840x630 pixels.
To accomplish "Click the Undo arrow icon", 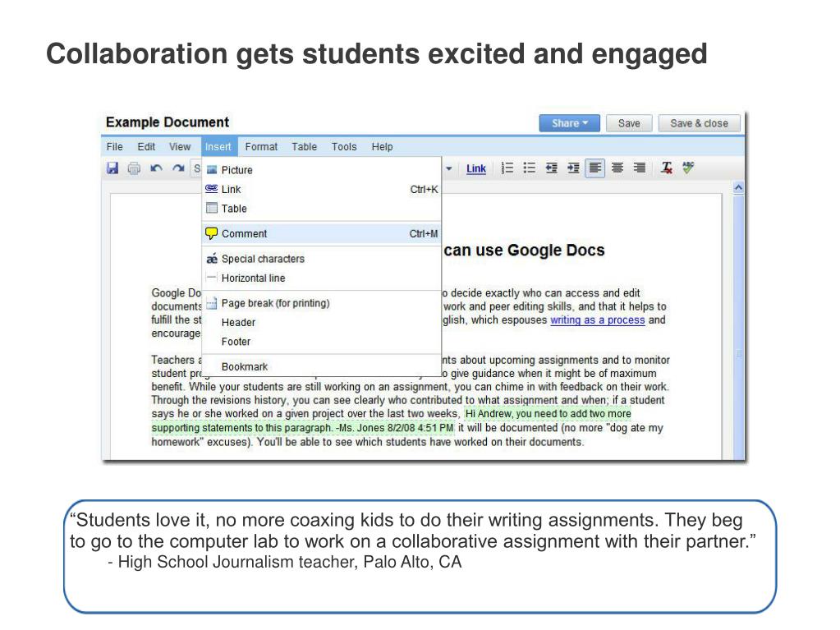I will pos(156,168).
